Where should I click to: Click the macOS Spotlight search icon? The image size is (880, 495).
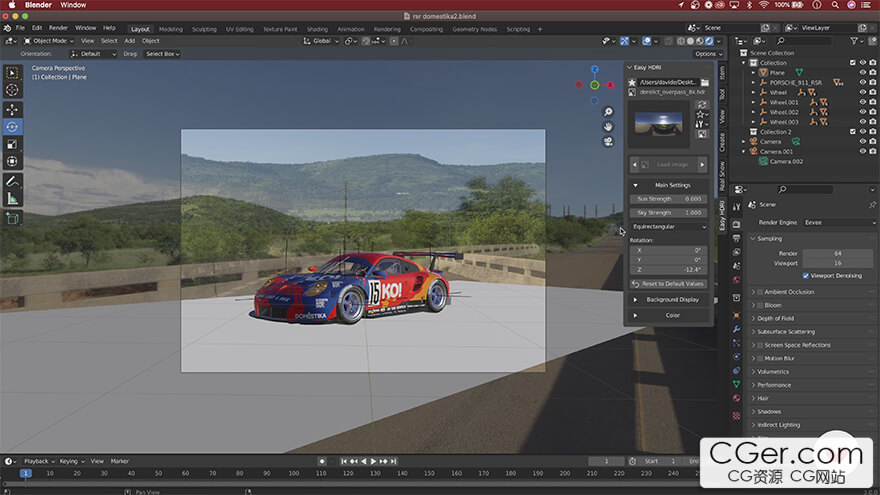[835, 5]
